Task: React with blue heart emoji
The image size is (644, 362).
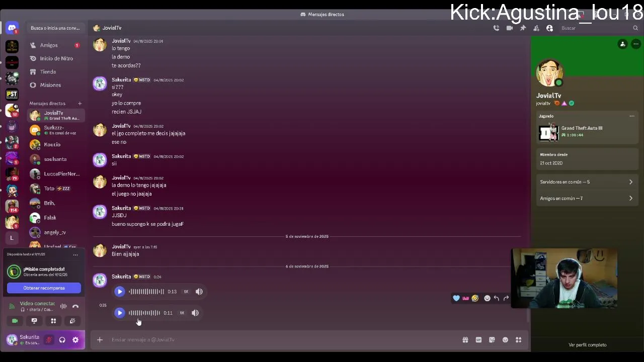Action: pyautogui.click(x=456, y=298)
